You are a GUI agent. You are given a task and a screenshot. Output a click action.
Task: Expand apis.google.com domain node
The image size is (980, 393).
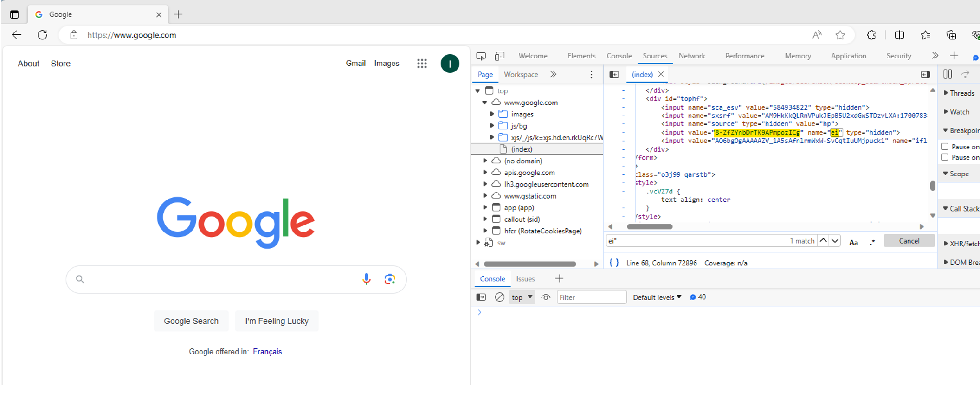(x=485, y=173)
